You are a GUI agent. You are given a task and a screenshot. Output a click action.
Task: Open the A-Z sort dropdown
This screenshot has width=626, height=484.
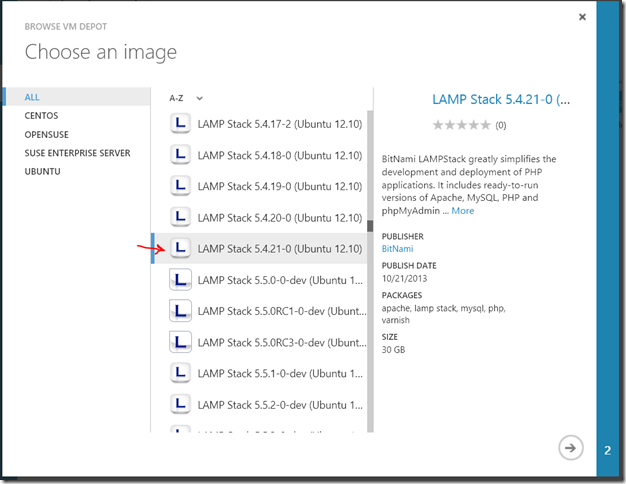pyautogui.click(x=186, y=98)
